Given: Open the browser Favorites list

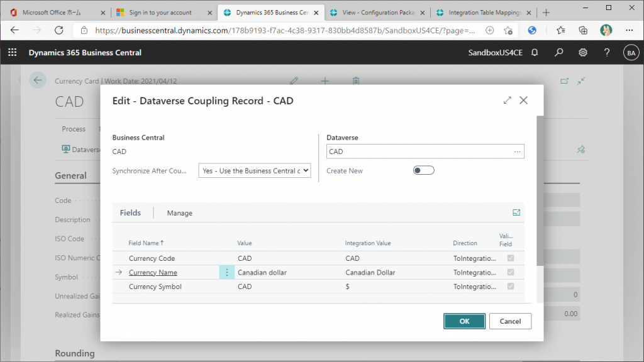Looking at the screenshot, I should click(560, 30).
